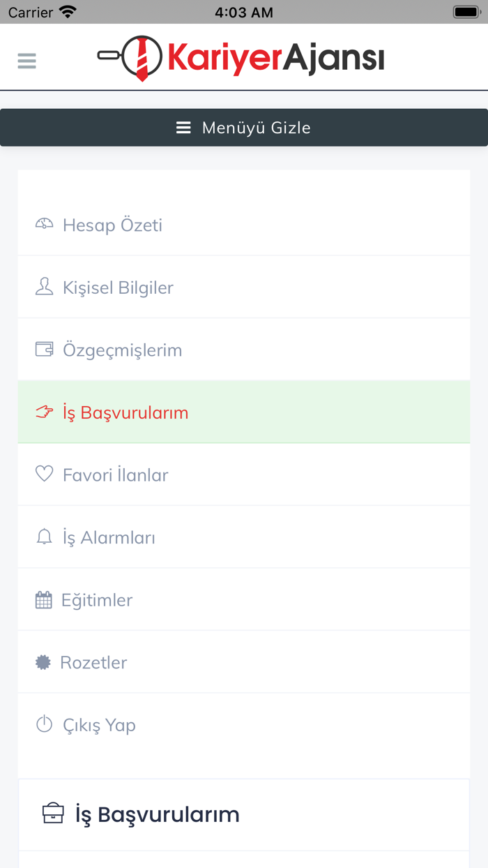The width and height of the screenshot is (488, 868).
Task: Select the Hesap Özeti cloud icon
Action: pos(44,223)
